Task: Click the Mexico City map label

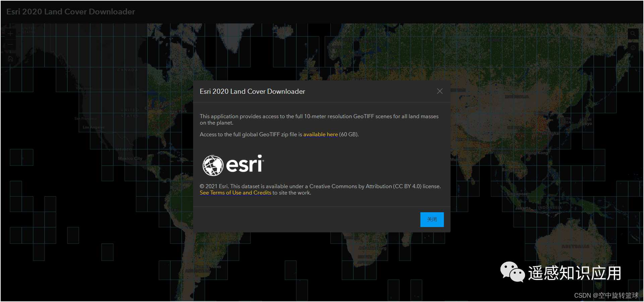Action: [x=130, y=159]
